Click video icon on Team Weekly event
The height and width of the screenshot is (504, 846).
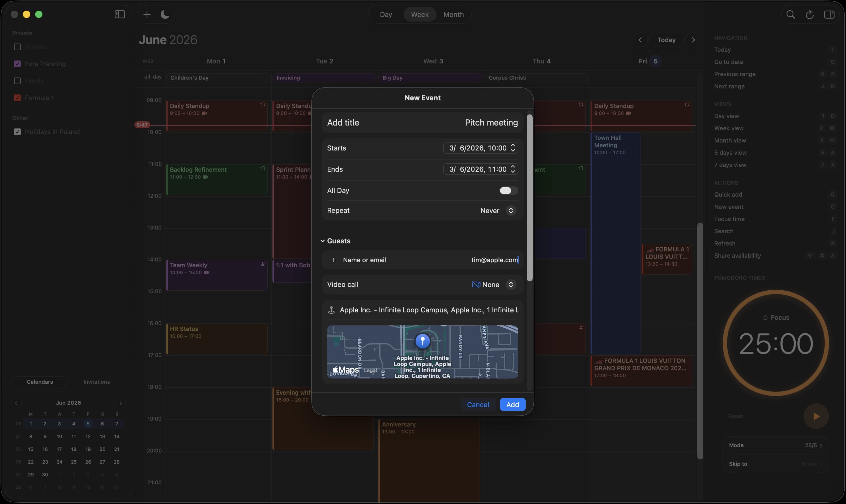pos(207,272)
